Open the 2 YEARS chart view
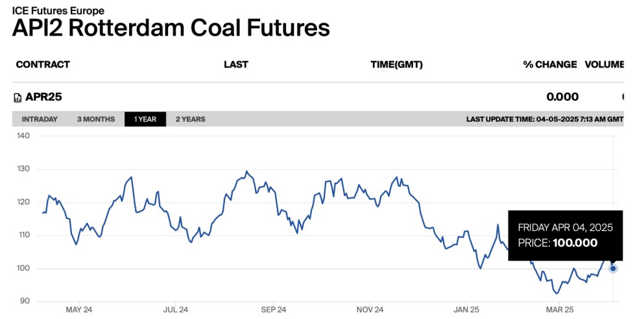Image resolution: width=644 pixels, height=319 pixels. click(190, 119)
